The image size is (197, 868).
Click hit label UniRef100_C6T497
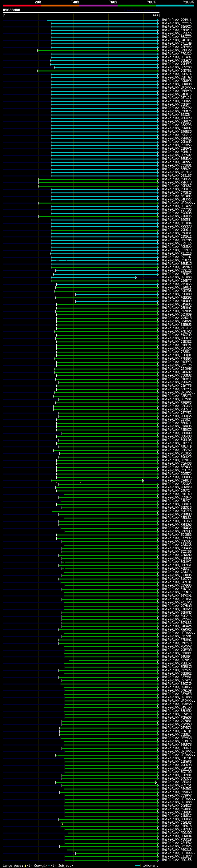176,57
